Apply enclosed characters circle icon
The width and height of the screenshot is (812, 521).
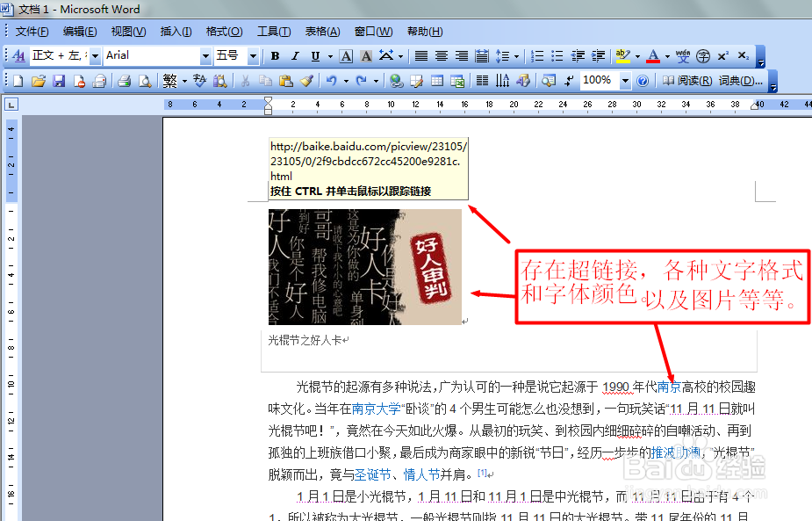click(x=703, y=55)
